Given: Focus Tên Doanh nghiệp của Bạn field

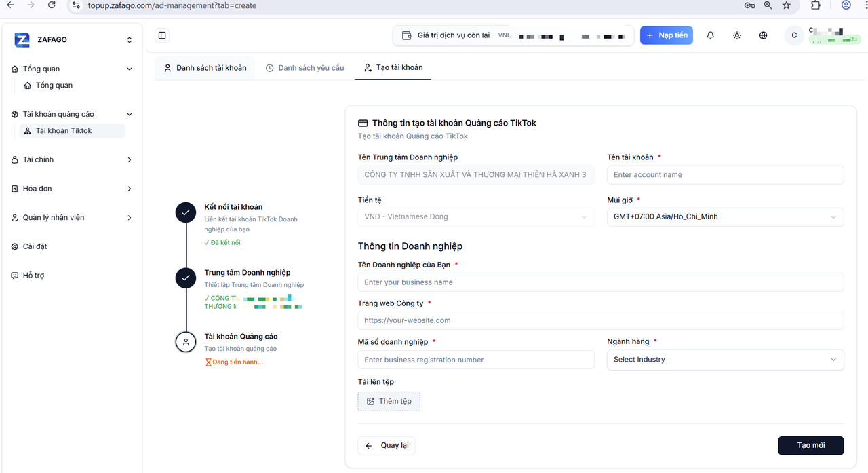Looking at the screenshot, I should [601, 282].
